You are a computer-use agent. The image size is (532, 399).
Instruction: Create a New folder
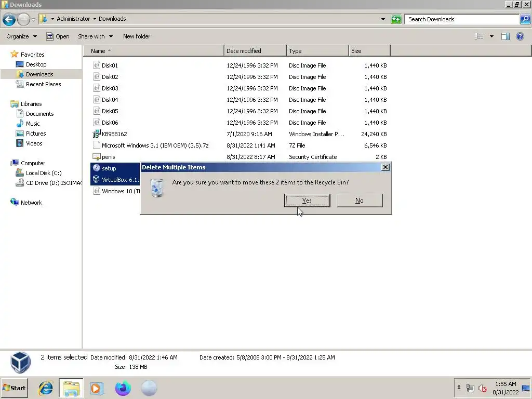137,36
